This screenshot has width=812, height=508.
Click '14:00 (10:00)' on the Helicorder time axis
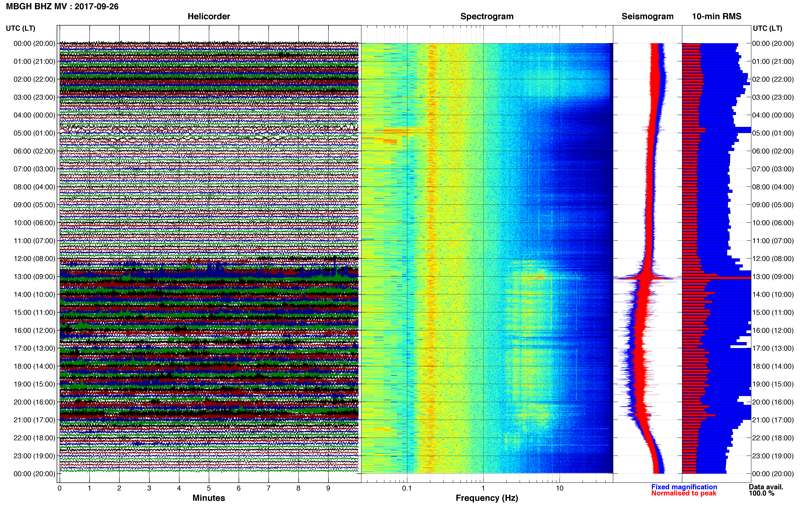34,295
